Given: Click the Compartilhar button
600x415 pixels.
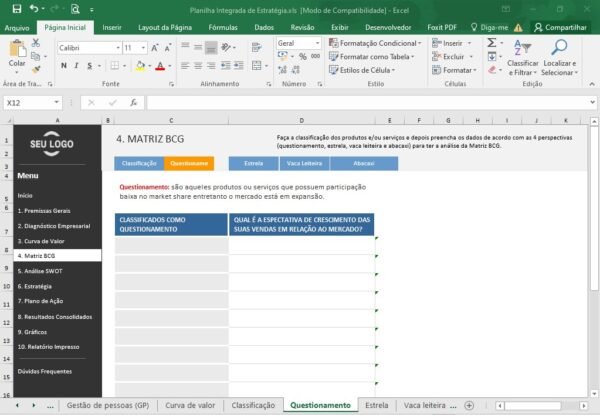Looking at the screenshot, I should [561, 28].
